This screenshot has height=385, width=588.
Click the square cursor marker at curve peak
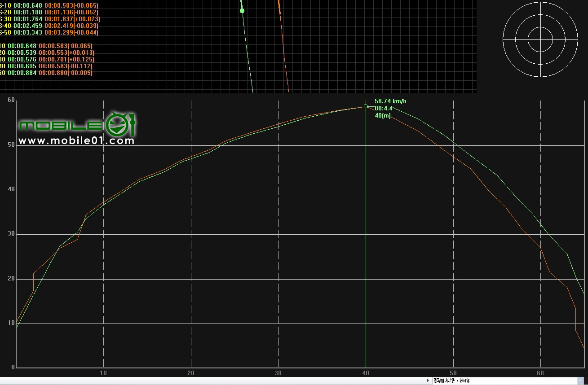tap(366, 106)
